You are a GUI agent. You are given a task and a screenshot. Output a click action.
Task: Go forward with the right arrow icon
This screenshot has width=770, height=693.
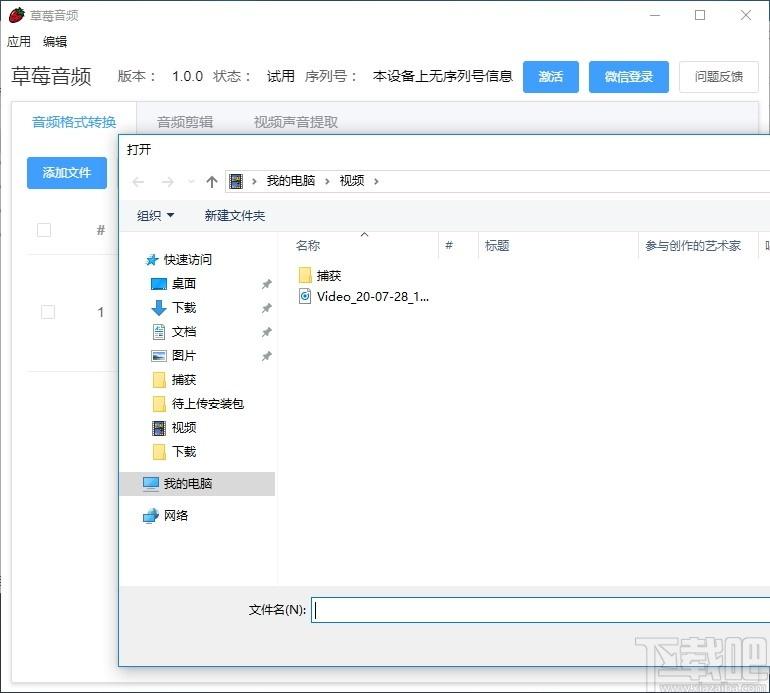[x=167, y=182]
